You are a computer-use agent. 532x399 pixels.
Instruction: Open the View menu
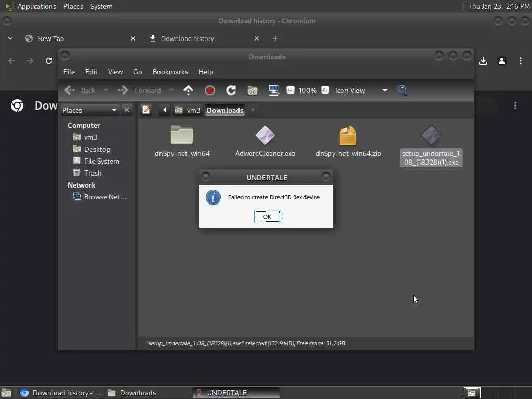click(115, 72)
